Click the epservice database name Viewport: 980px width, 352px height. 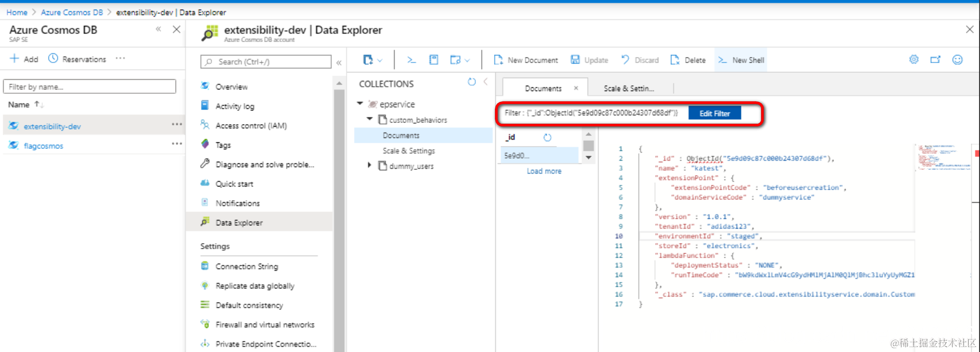pos(397,104)
